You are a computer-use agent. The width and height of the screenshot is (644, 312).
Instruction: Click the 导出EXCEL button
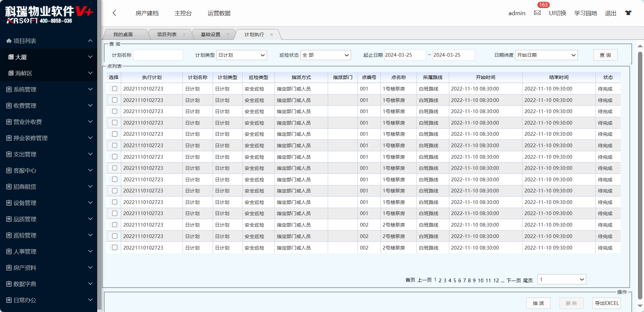coord(607,303)
